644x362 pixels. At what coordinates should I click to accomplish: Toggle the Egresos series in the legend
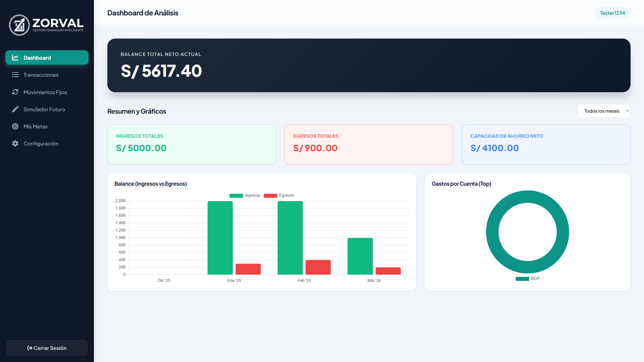(x=280, y=195)
